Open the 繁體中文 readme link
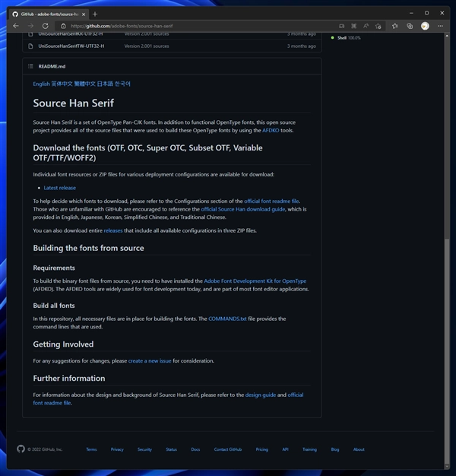Screen dimensions: 456x476 click(84, 84)
